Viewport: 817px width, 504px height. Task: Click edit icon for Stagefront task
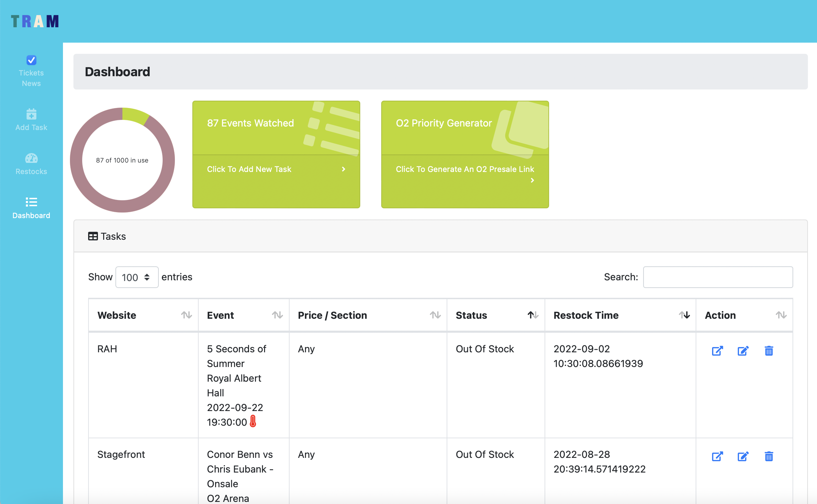tap(743, 456)
